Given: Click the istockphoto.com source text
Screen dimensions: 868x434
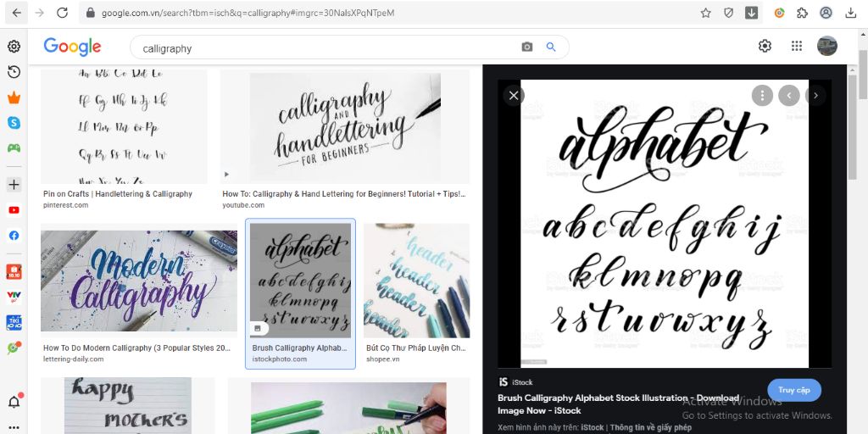Looking at the screenshot, I should click(x=280, y=359).
